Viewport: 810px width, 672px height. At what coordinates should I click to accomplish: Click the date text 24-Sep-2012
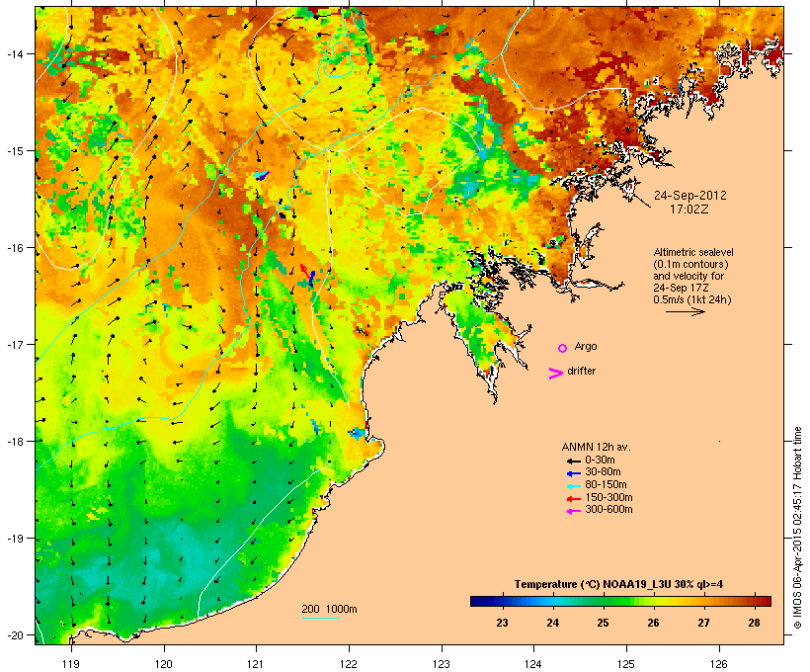(690, 196)
